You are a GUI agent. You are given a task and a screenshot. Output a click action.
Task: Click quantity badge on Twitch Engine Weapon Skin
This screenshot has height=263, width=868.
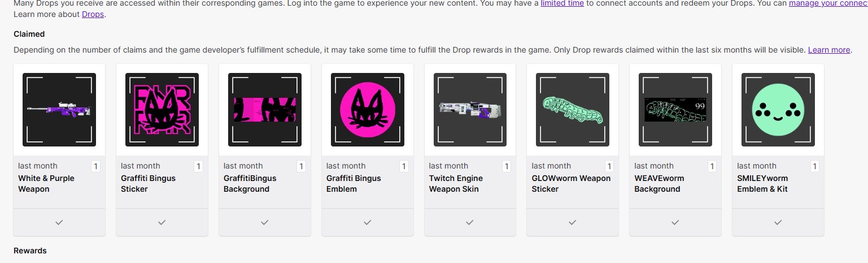click(507, 166)
